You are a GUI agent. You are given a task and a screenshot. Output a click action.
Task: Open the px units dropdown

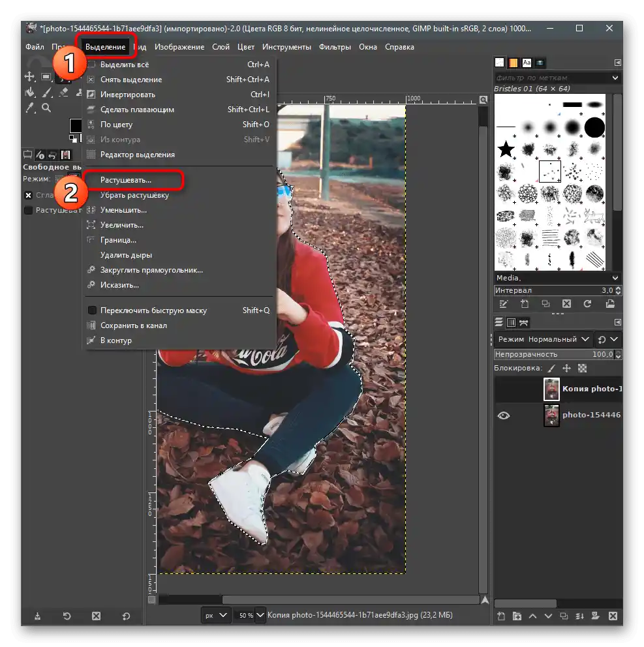[x=216, y=615]
